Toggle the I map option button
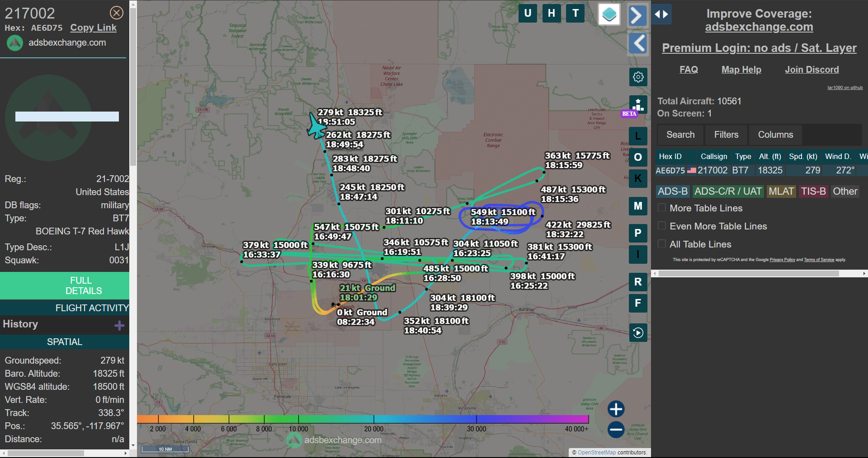The width and height of the screenshot is (868, 458). [x=638, y=254]
